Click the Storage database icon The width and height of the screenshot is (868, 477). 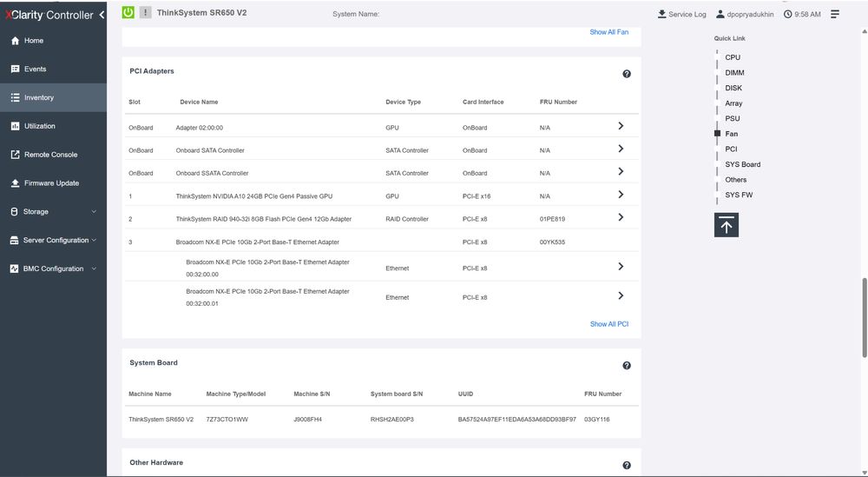click(15, 212)
